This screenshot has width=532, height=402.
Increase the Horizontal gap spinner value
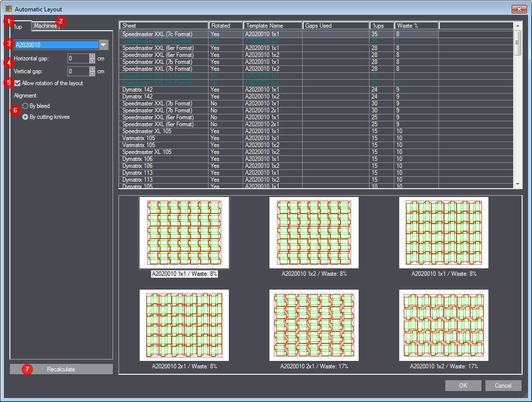pos(92,56)
